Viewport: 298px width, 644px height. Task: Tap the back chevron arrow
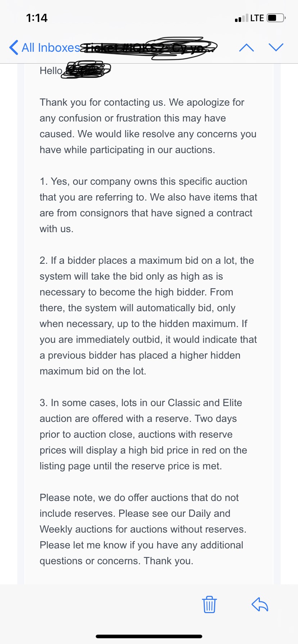14,47
